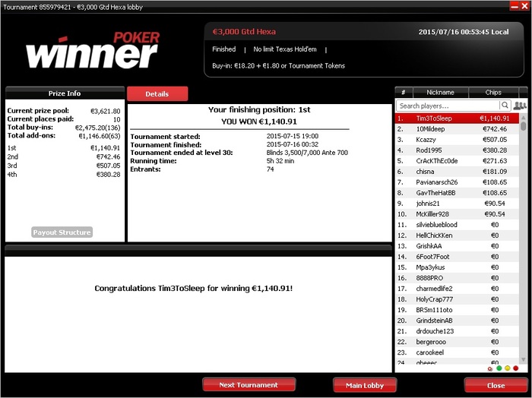Viewport: 532px width, 398px height.
Task: Click the red Close button
Action: point(496,385)
